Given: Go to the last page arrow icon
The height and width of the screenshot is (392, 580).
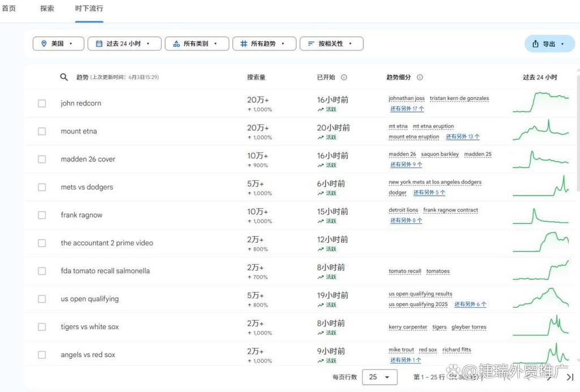Looking at the screenshot, I should [570, 377].
